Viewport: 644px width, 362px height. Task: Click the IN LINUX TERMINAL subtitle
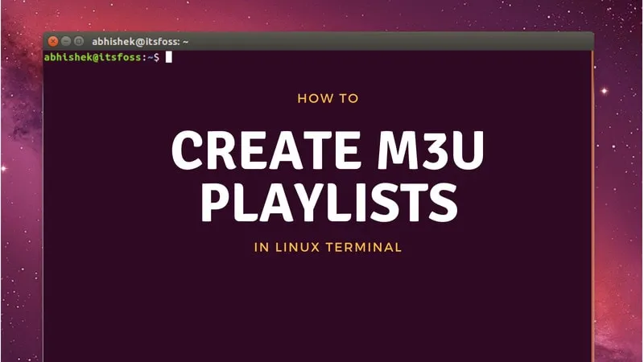[328, 247]
